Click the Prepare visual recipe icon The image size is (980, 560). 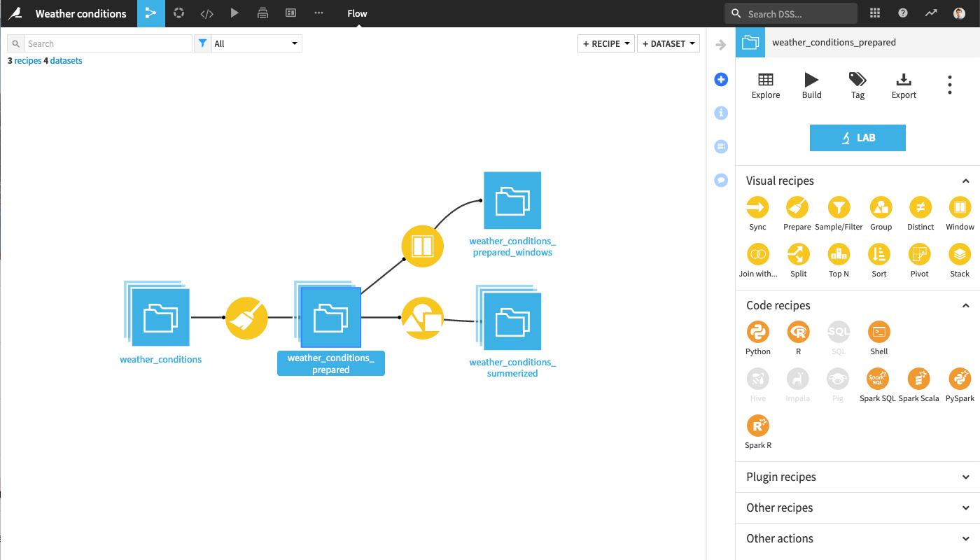pos(798,208)
